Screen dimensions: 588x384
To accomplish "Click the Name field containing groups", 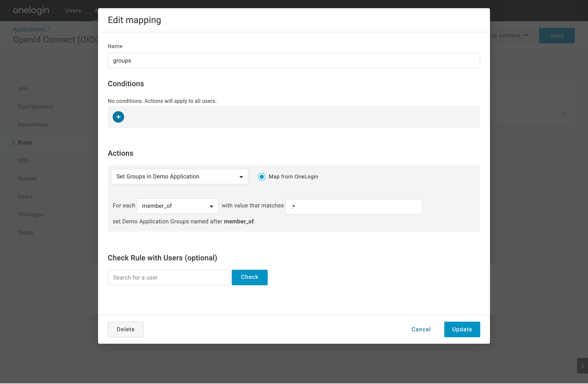I will pyautogui.click(x=294, y=60).
